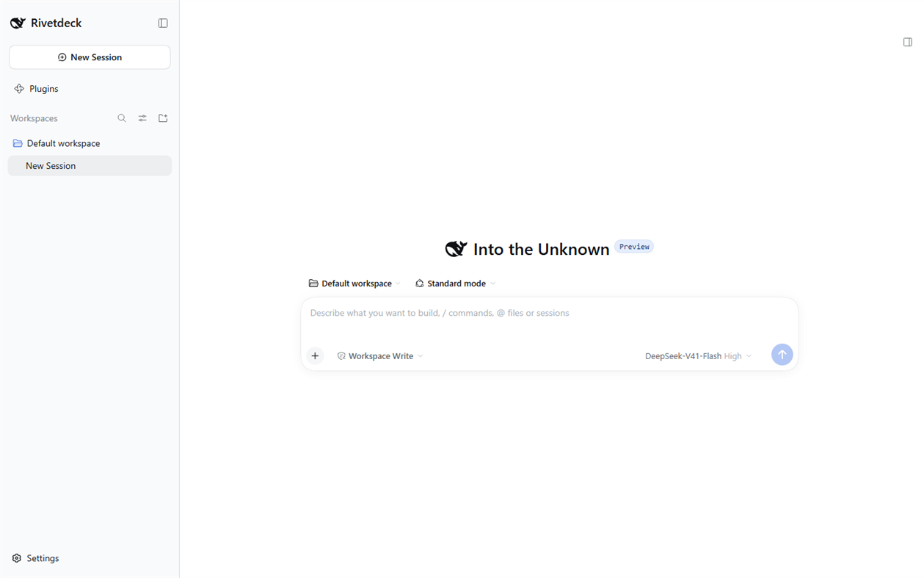
Task: Click the Workspaces section label
Action: click(x=34, y=118)
